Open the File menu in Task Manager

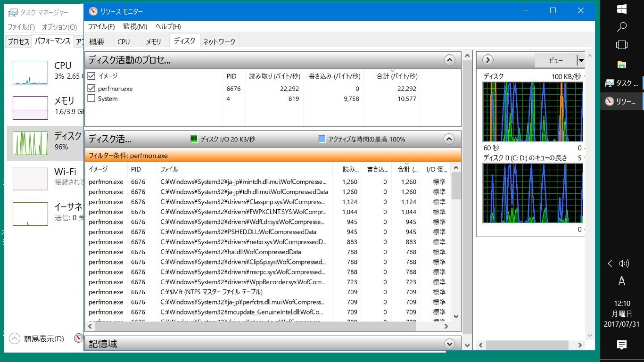(x=21, y=27)
